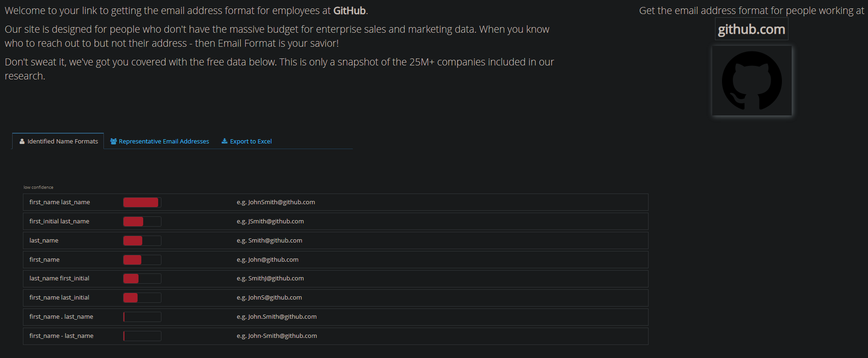The image size is (868, 358).
Task: Click the first_initial last_name confidence bar
Action: point(142,222)
